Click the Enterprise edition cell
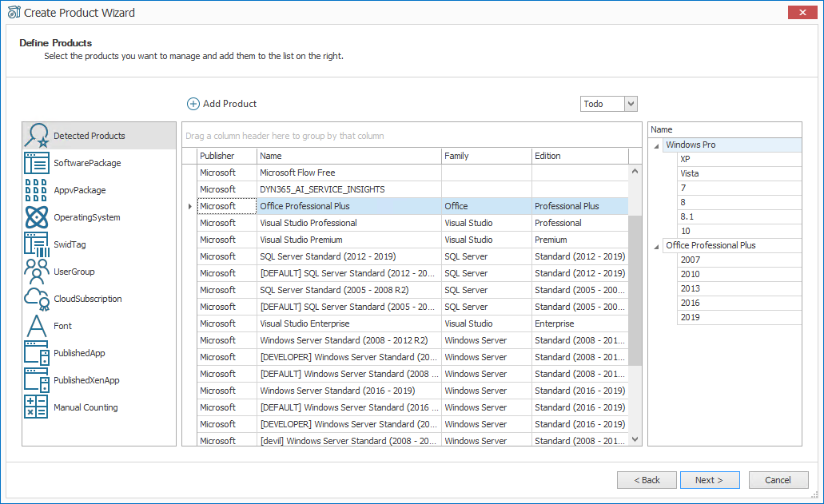Screen dimensions: 824x504 click(580, 324)
